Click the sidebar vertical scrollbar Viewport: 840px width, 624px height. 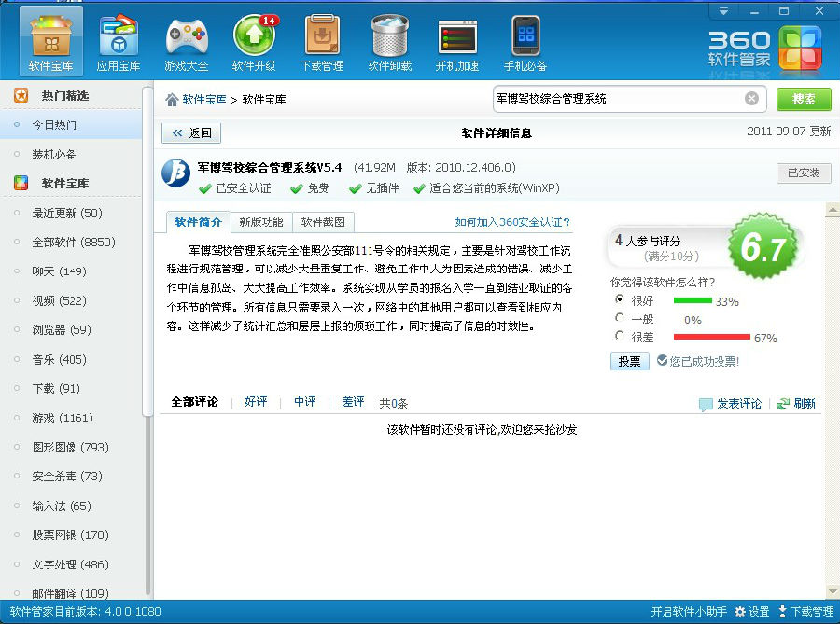click(x=147, y=252)
